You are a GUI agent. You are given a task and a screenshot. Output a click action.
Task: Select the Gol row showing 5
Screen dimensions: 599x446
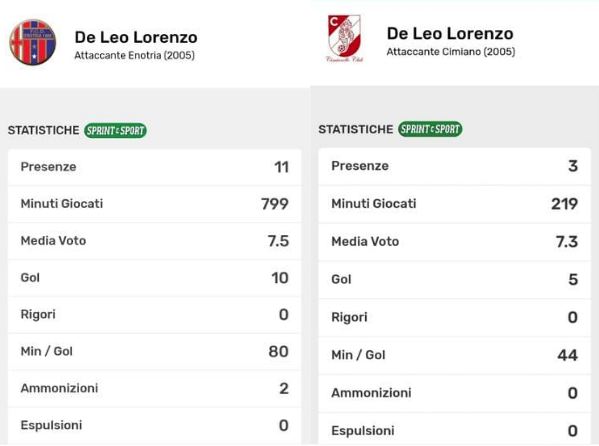point(455,280)
